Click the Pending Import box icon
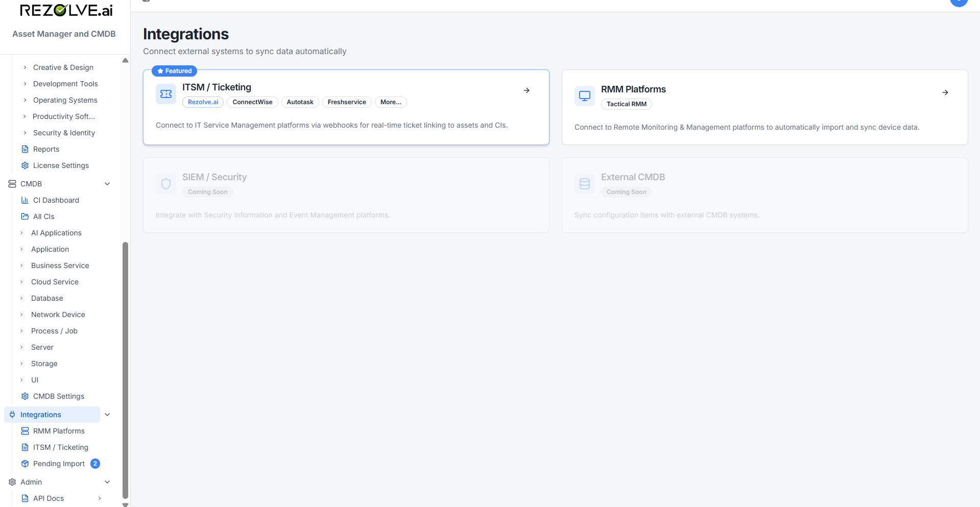 tap(25, 464)
